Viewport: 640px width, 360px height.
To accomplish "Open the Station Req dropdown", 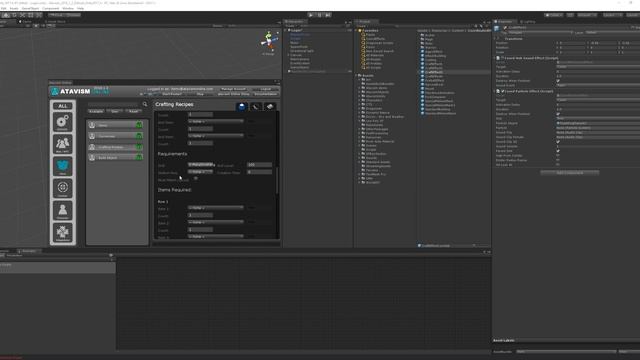I will coord(200,172).
